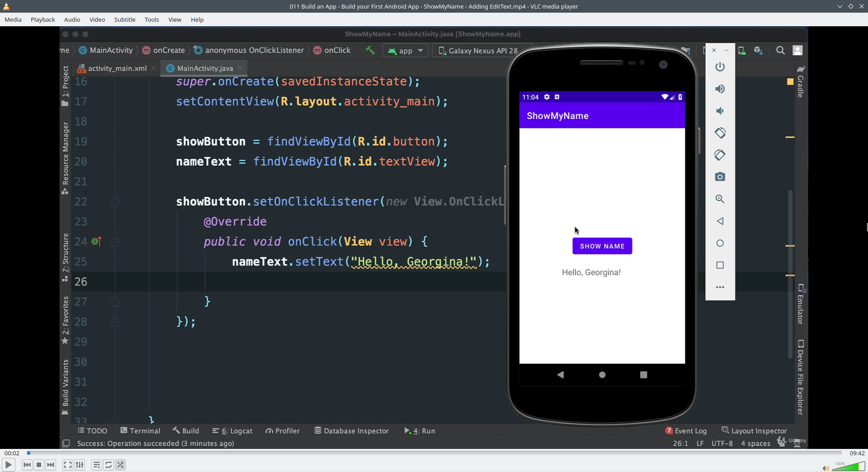This screenshot has height=472, width=868.
Task: Click the elapsed time 00:02 label
Action: tap(12, 453)
